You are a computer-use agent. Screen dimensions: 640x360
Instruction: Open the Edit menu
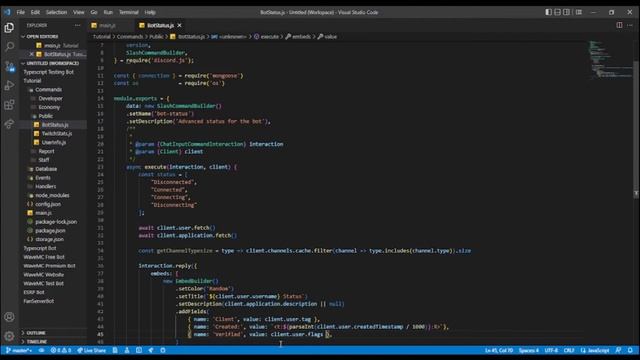36,12
